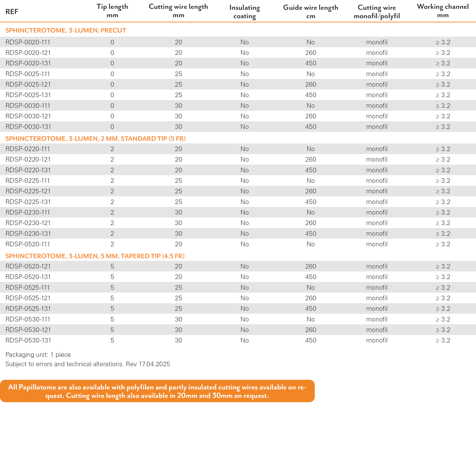The image size is (476, 459).
Task: Click working channel ≥ 3.2 in RDSP-0530-131 row
Action: tap(443, 340)
